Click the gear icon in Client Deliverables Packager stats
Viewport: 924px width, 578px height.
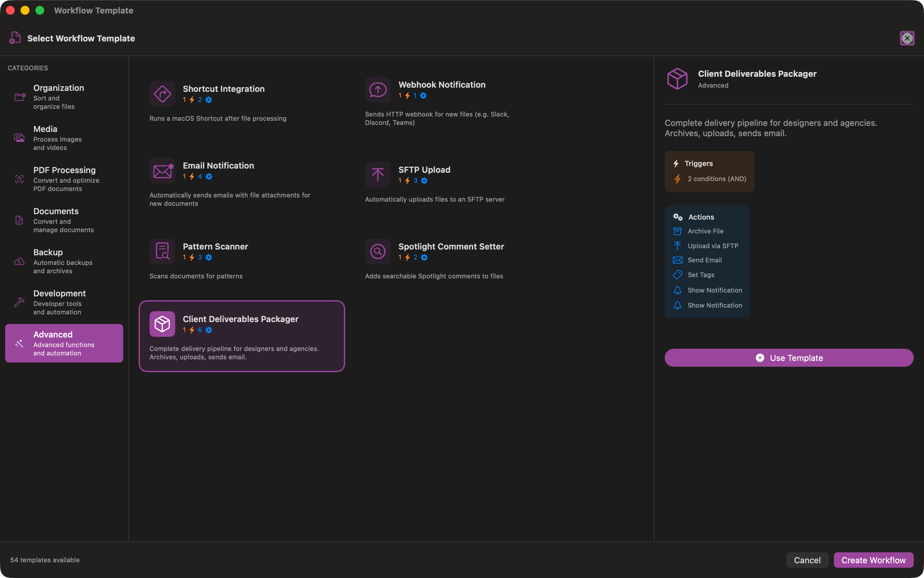click(209, 330)
